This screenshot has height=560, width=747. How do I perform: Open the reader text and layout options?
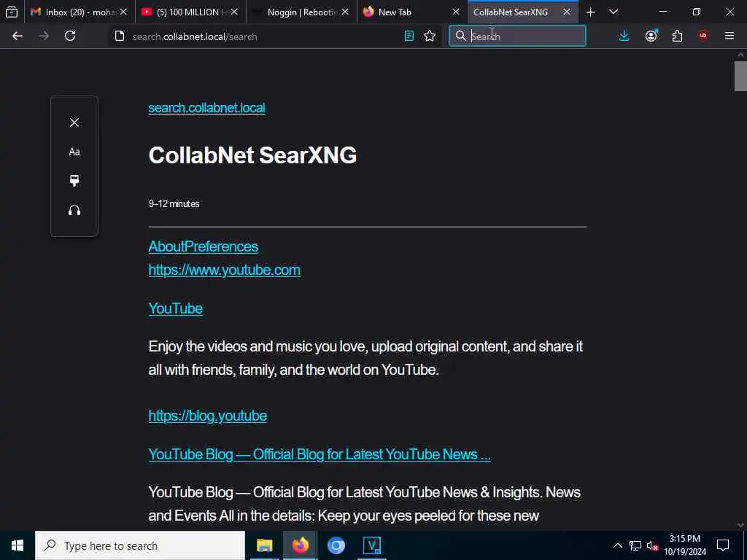point(74,152)
